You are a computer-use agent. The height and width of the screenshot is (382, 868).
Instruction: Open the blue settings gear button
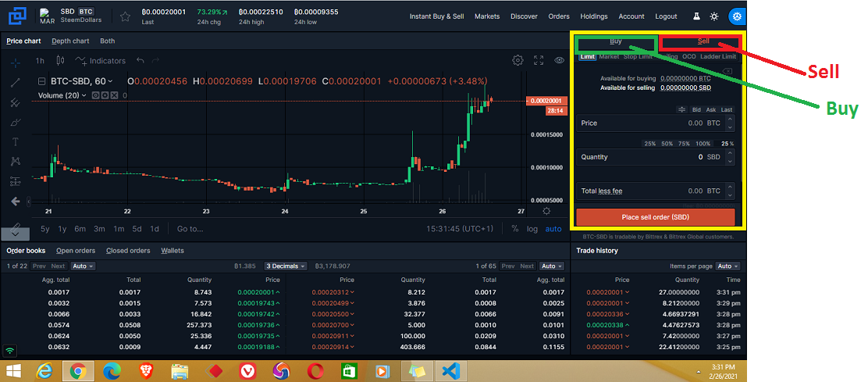pos(737,16)
